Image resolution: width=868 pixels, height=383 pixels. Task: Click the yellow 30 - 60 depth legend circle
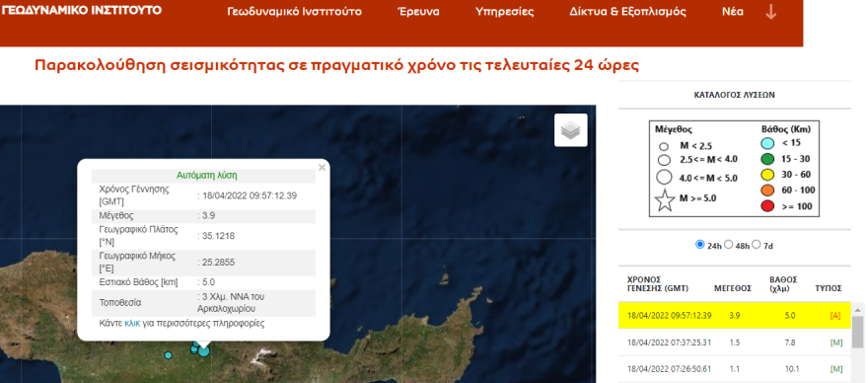768,175
